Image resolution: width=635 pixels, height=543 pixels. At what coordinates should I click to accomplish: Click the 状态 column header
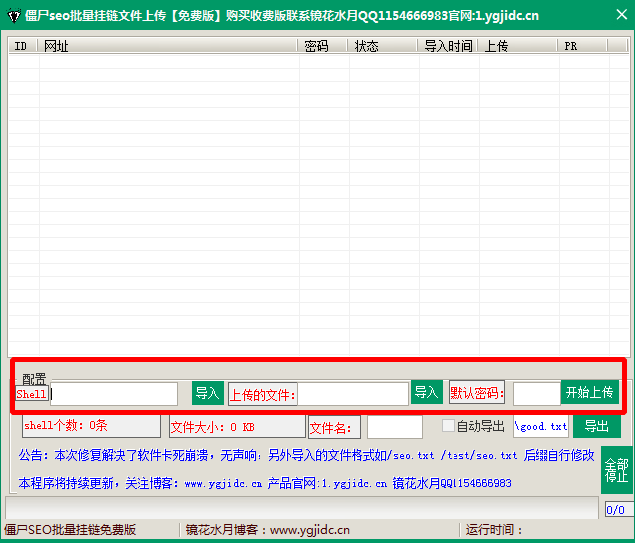point(383,46)
